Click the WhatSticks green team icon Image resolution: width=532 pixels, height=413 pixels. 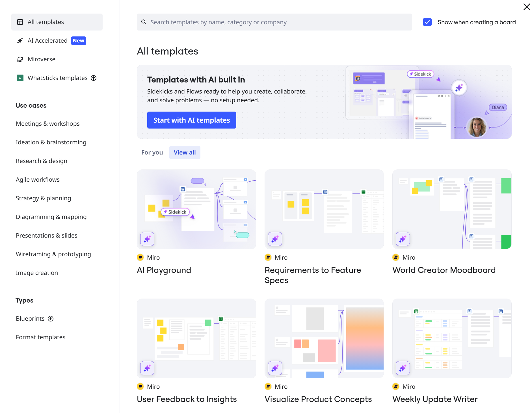tap(20, 78)
